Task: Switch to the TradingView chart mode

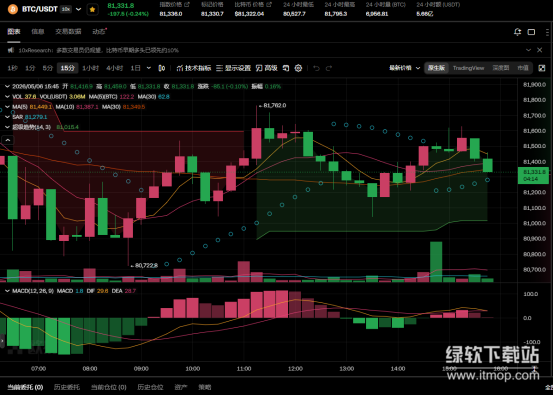Action: pos(468,68)
